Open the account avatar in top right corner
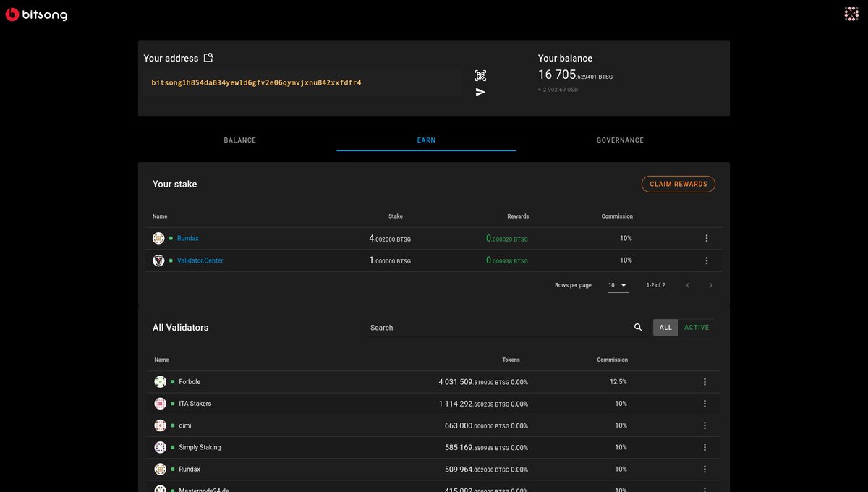 tap(851, 12)
